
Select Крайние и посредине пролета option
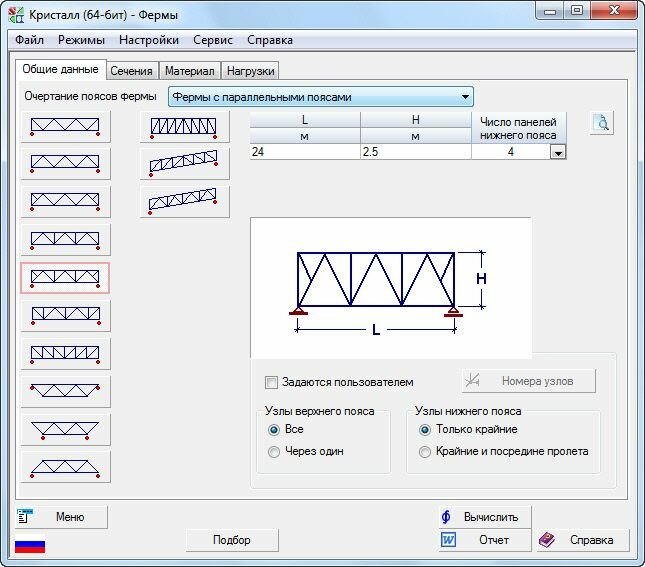pyautogui.click(x=425, y=452)
